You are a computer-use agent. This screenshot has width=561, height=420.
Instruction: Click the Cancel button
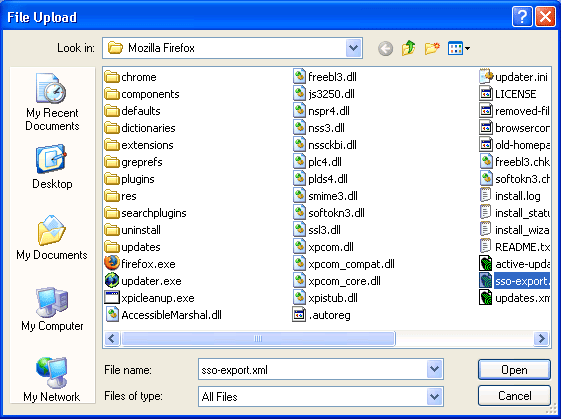pos(514,396)
